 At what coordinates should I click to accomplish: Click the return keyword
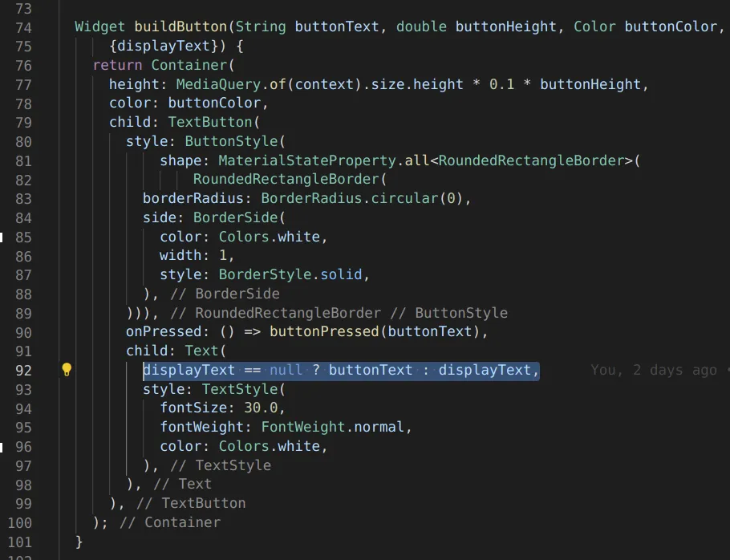(x=117, y=65)
